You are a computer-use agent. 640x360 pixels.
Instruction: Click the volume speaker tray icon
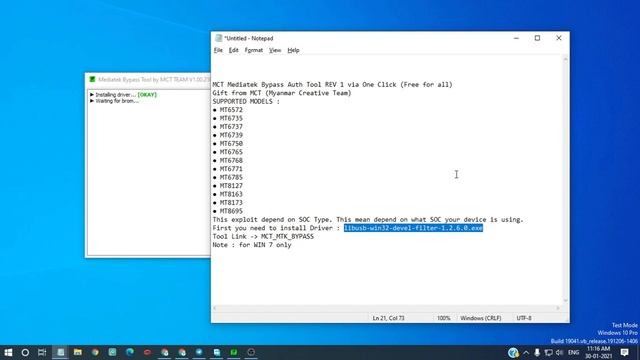pyautogui.click(x=559, y=353)
